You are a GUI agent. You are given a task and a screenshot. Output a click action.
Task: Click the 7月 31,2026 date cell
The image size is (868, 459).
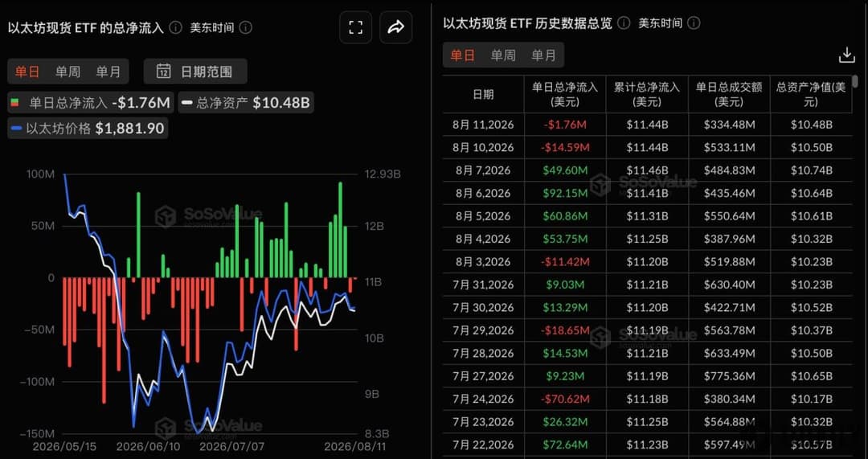[x=484, y=285]
